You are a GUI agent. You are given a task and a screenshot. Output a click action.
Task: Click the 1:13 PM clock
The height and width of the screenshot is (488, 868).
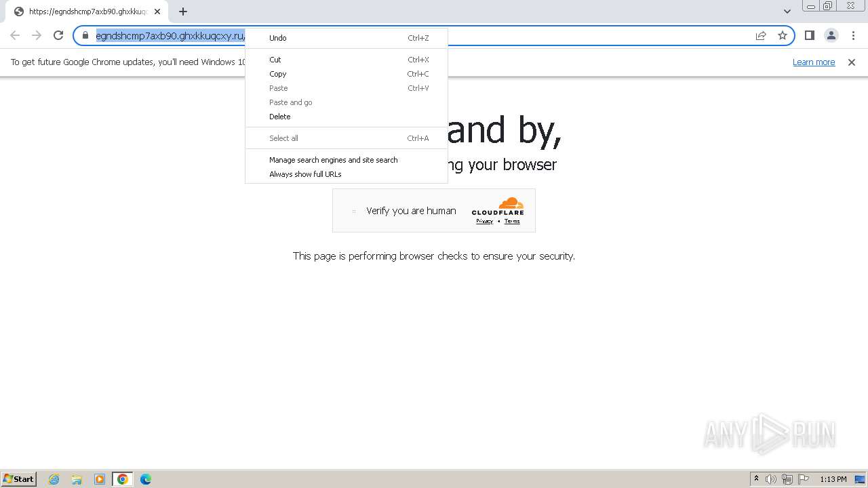833,479
